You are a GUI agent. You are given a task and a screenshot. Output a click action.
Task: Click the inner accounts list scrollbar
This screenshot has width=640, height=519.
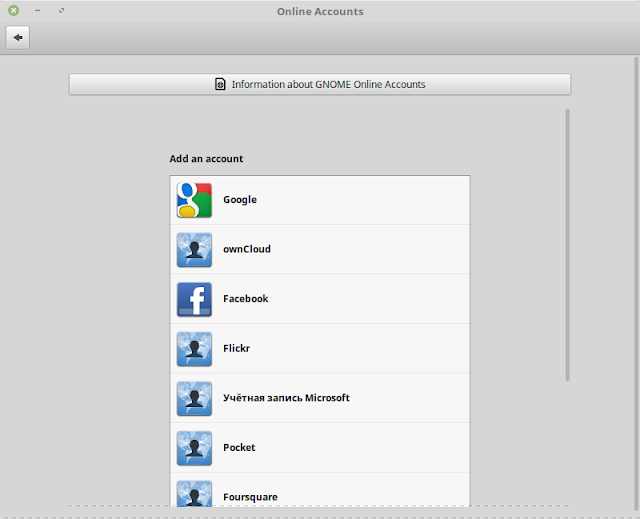(x=567, y=245)
